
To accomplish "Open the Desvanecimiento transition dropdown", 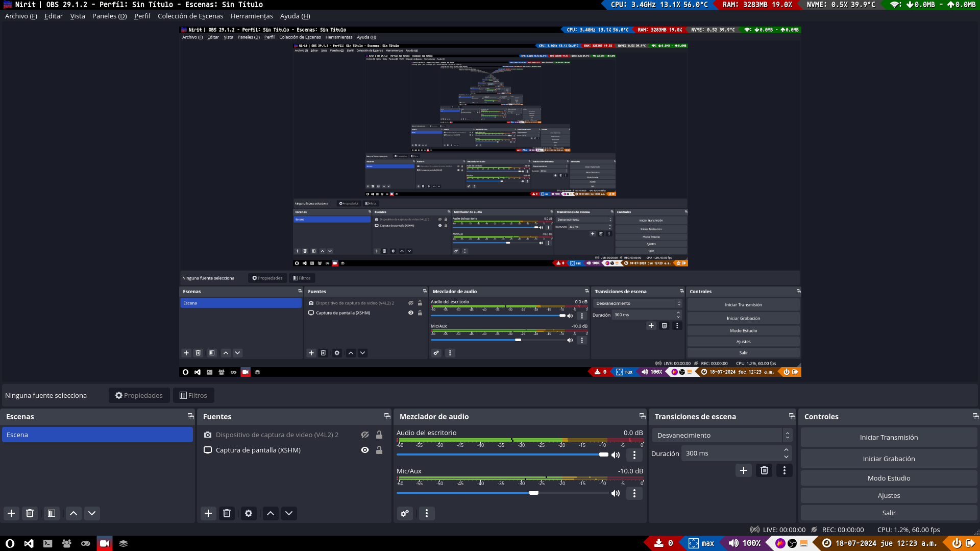I will (722, 435).
